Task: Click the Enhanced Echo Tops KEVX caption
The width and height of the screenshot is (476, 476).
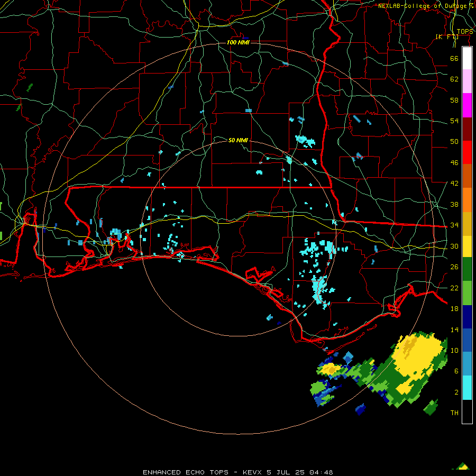Action: (x=237, y=472)
